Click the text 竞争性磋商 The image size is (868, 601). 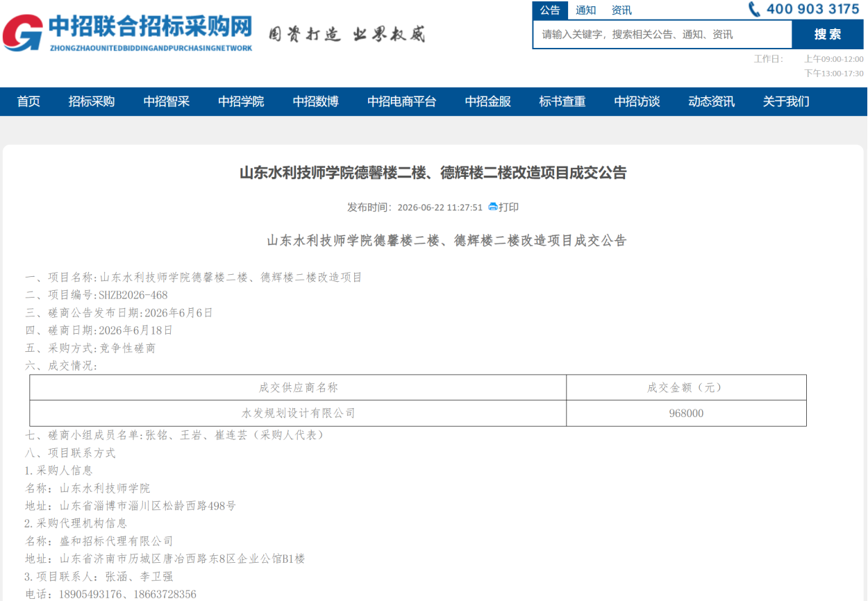[x=127, y=348]
